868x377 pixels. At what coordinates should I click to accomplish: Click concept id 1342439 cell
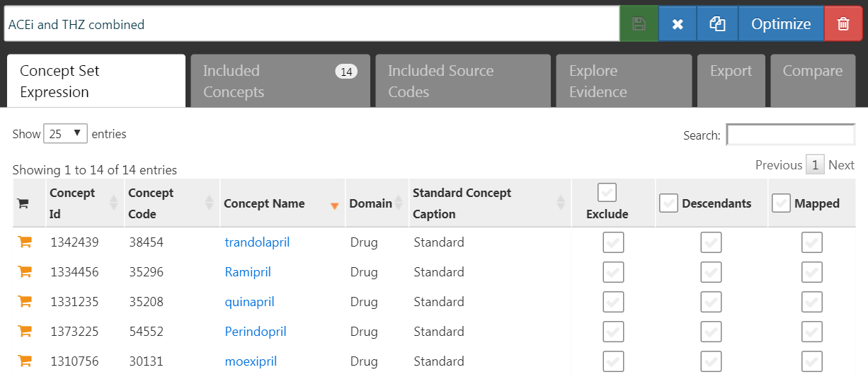coord(74,242)
